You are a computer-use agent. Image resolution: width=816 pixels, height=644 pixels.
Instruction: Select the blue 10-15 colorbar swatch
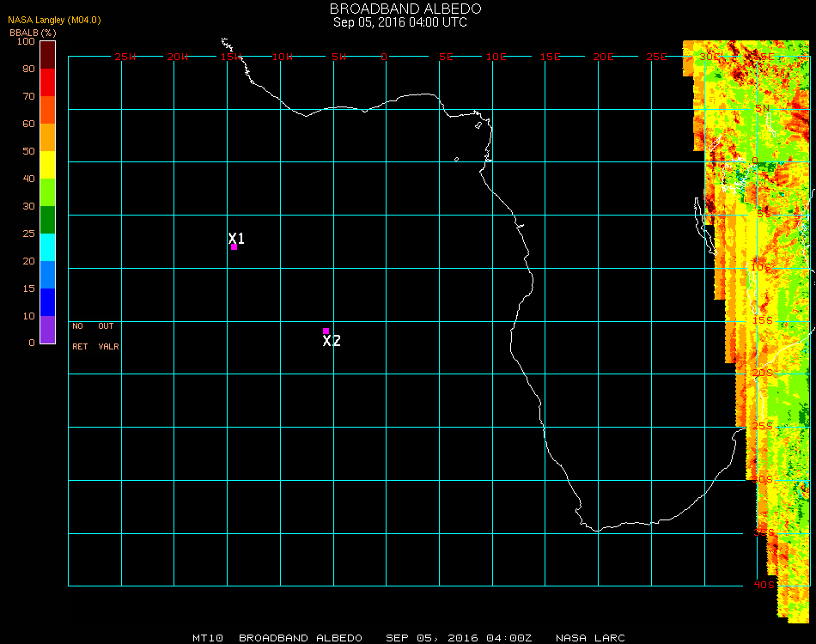pos(47,302)
